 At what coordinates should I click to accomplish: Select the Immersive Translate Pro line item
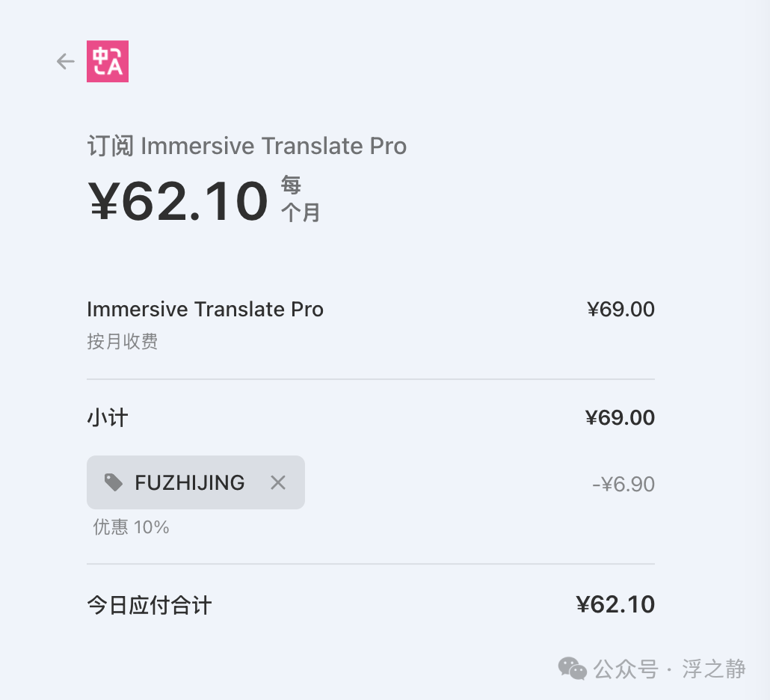coord(206,309)
